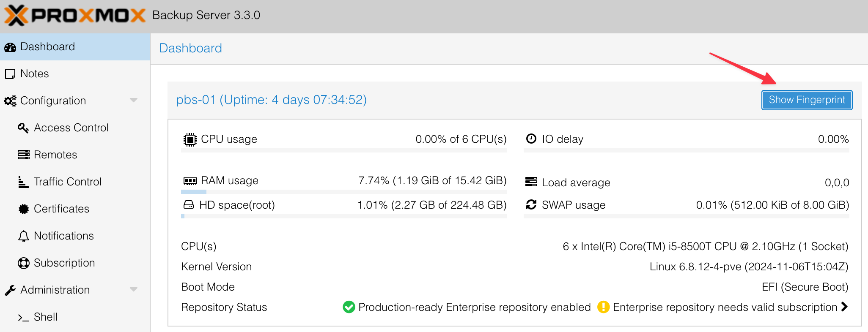Click the Notes sticky-note icon
The width and height of the screenshot is (868, 332).
[x=10, y=74]
